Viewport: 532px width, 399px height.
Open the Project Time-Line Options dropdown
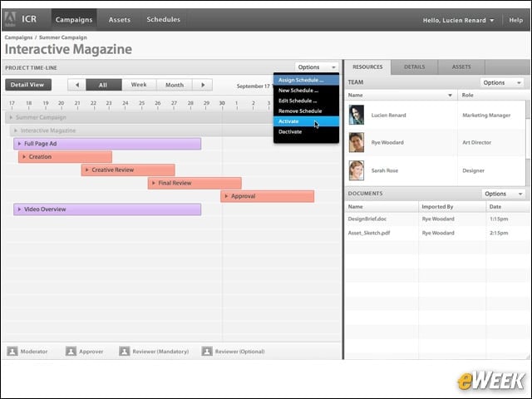click(317, 67)
